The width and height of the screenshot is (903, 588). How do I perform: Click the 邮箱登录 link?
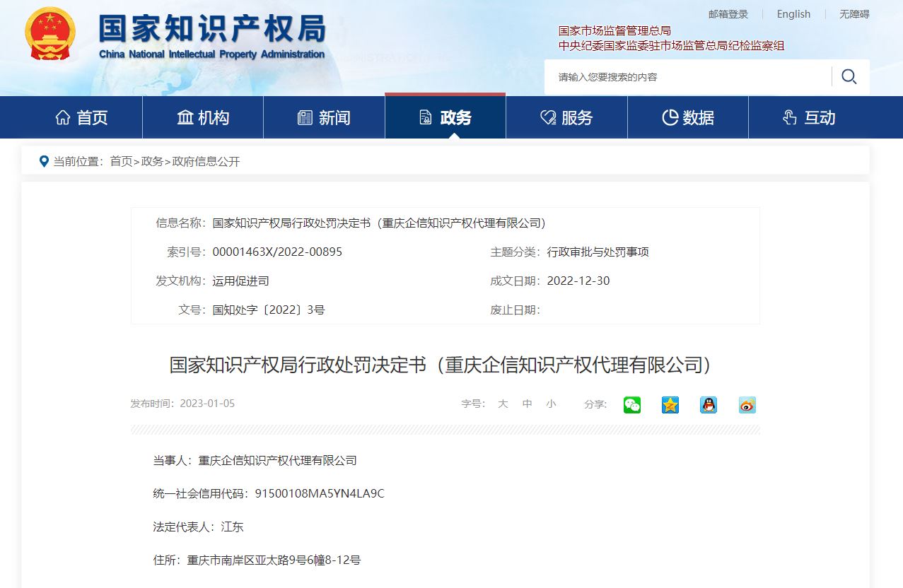pyautogui.click(x=728, y=14)
